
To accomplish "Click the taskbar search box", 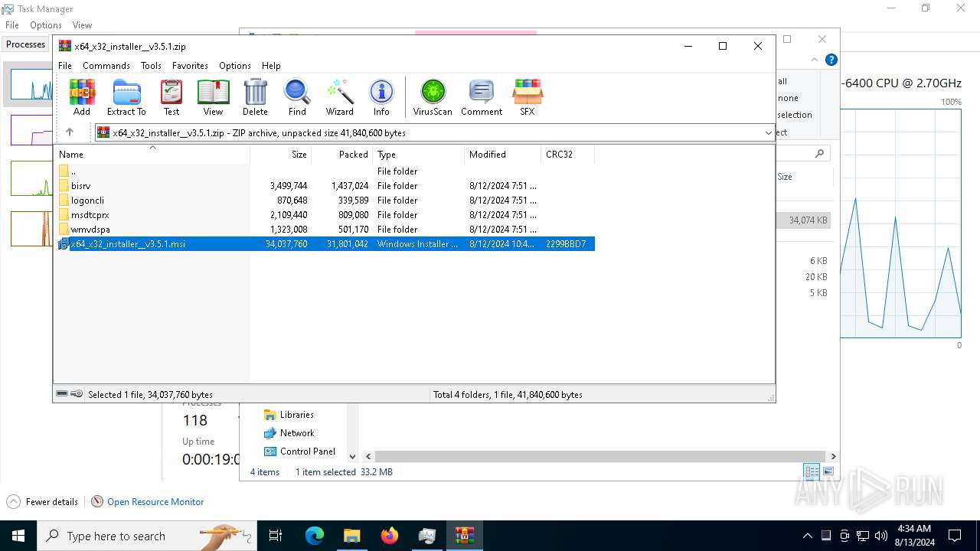I will click(147, 536).
